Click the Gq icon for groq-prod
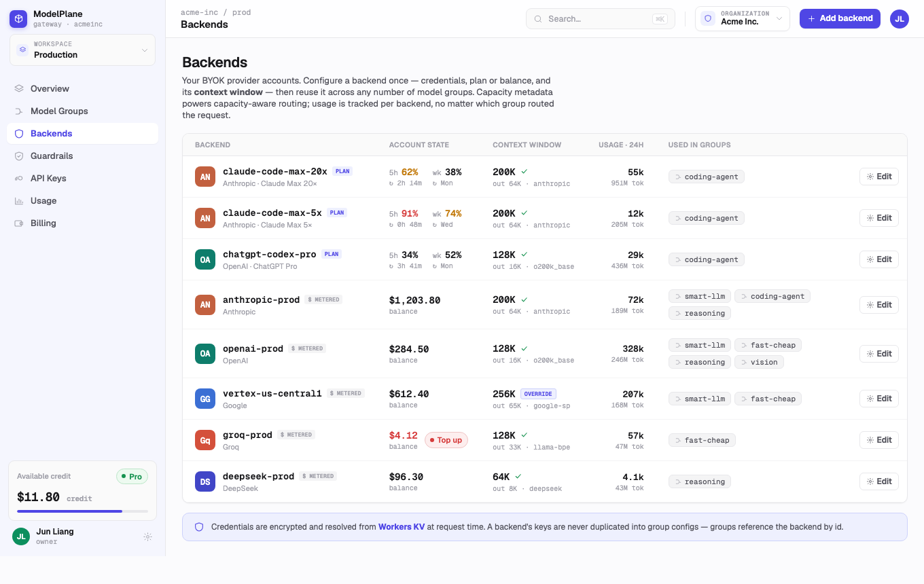The height and width of the screenshot is (584, 924). coord(205,440)
